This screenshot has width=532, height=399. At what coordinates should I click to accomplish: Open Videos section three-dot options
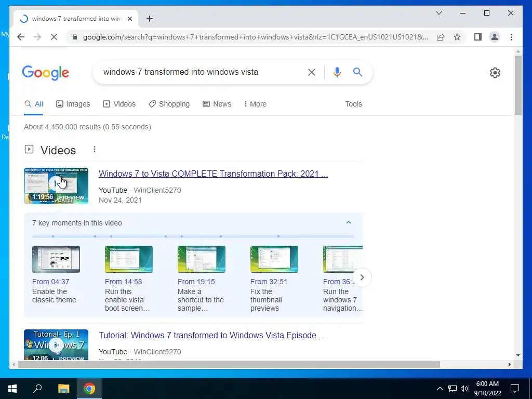point(95,149)
